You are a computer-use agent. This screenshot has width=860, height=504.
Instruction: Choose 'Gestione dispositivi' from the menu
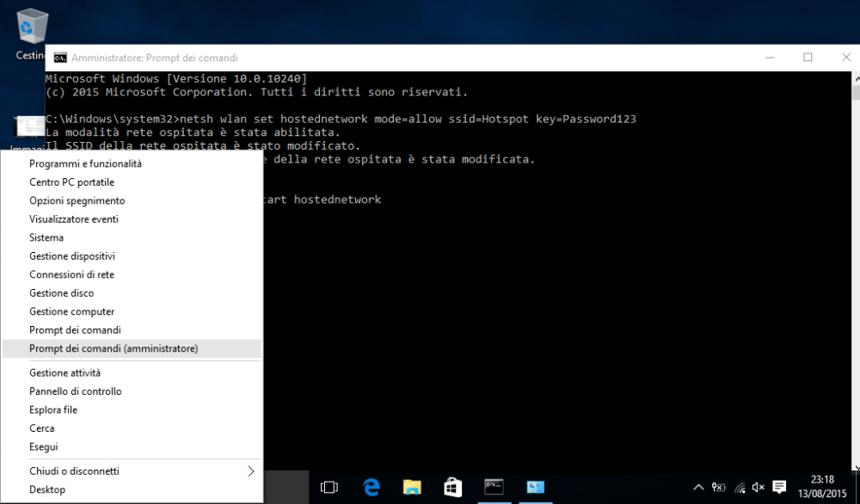(x=72, y=256)
